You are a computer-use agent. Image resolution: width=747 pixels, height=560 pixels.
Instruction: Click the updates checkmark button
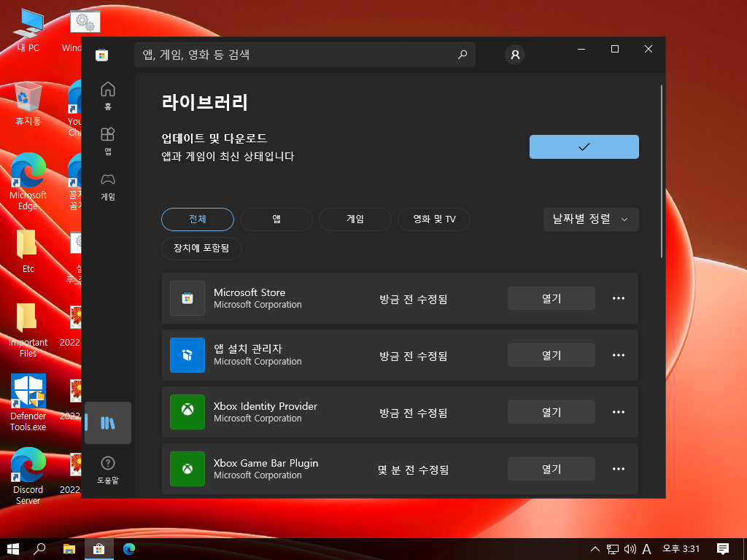tap(584, 147)
